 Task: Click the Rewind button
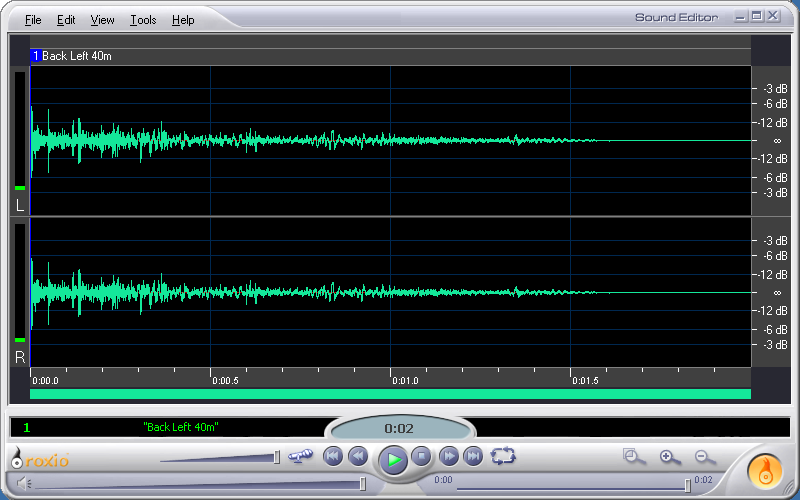click(x=358, y=457)
